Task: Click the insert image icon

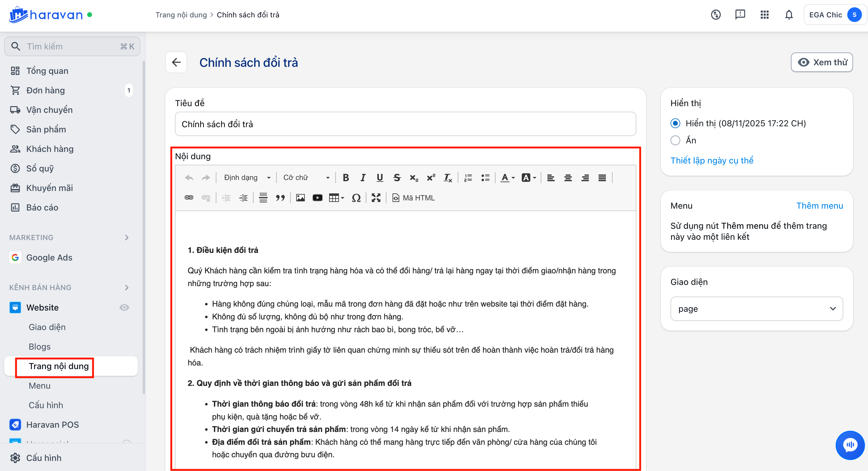Action: point(300,198)
